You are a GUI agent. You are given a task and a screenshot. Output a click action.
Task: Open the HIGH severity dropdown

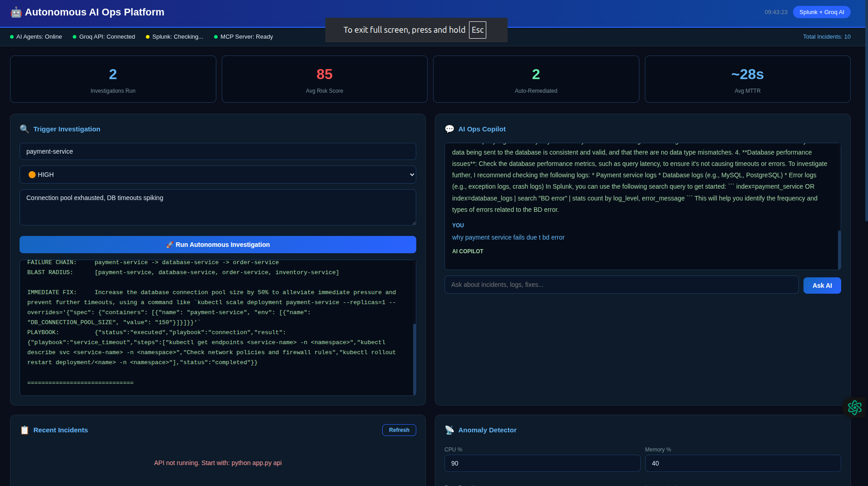coord(218,175)
